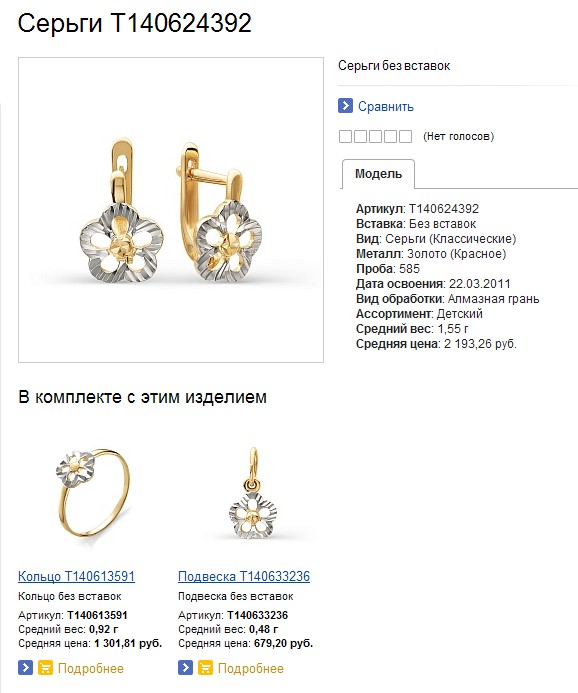Rate the earrings with the second star box
Image resolution: width=578 pixels, height=693 pixels.
point(360,137)
